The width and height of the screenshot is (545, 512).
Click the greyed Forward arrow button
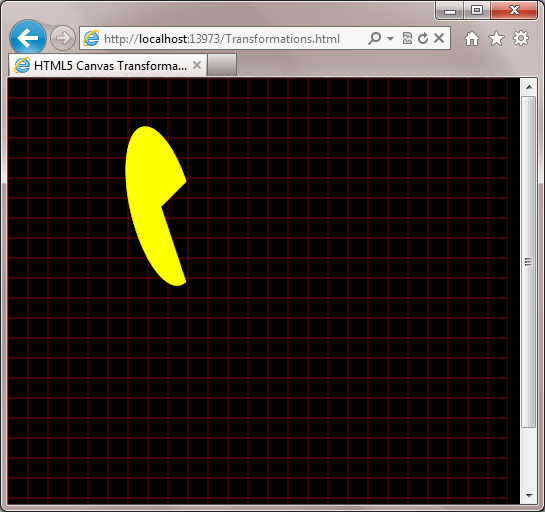pos(63,38)
